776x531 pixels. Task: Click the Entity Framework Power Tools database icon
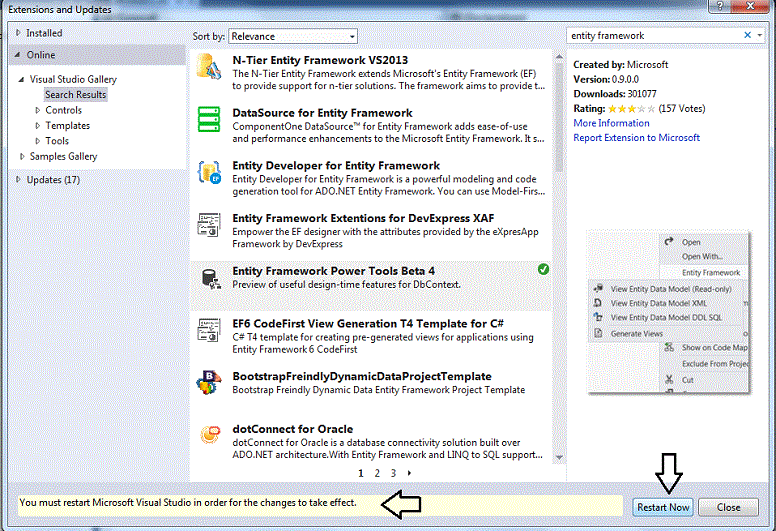tap(211, 279)
